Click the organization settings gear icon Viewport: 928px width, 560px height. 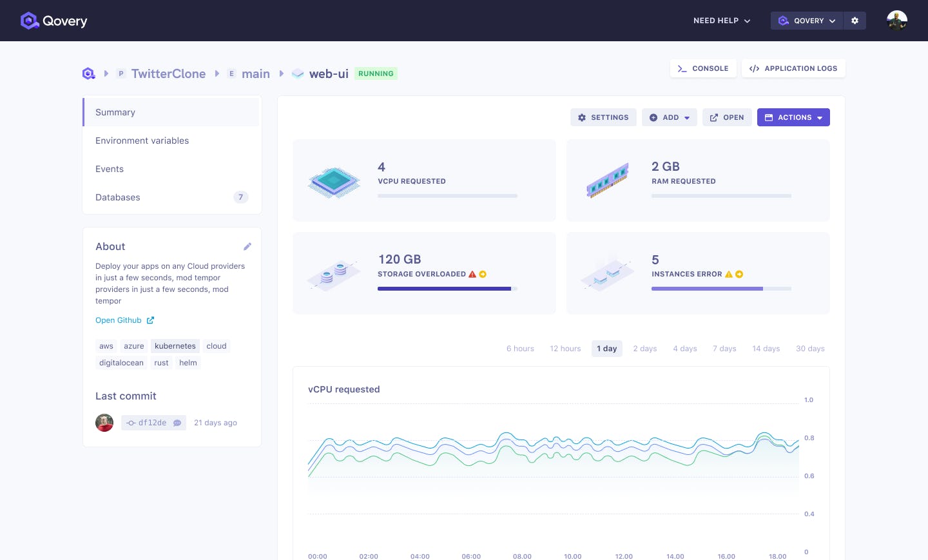coord(855,21)
